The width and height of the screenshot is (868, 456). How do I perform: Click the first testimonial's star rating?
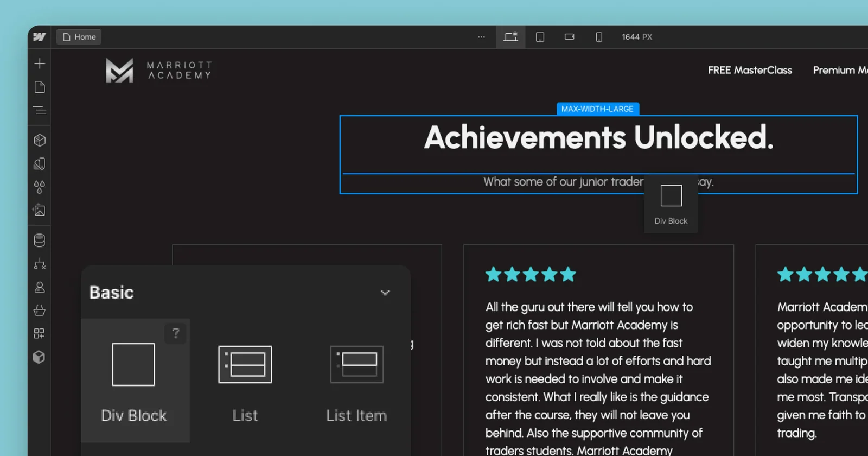click(531, 274)
